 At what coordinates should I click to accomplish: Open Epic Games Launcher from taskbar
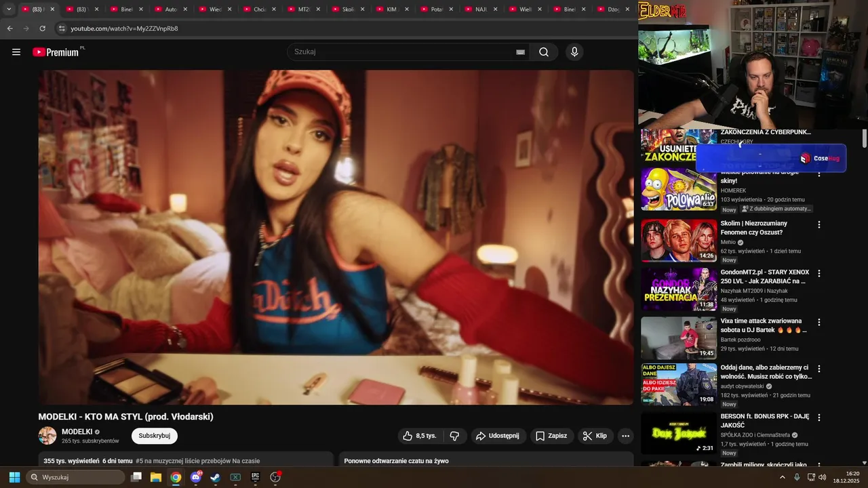(256, 477)
